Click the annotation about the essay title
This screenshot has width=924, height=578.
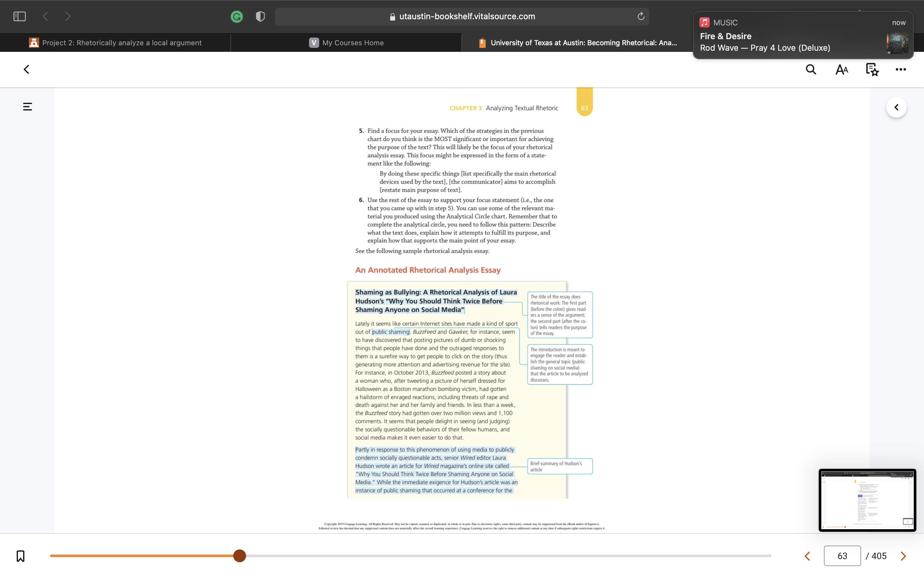pyautogui.click(x=560, y=315)
